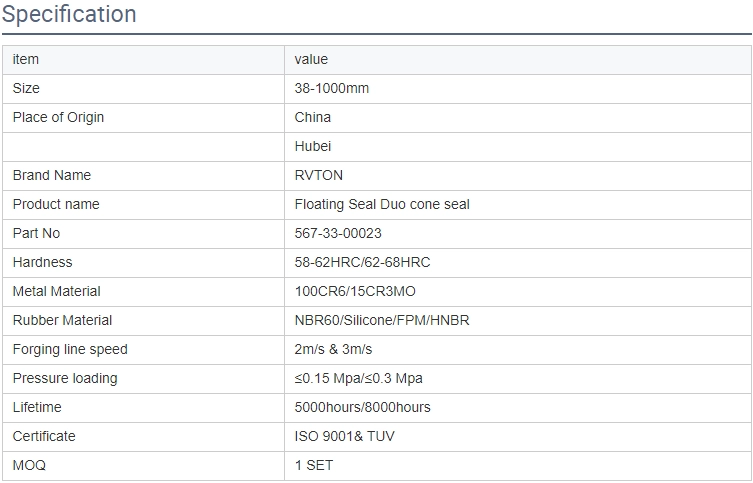Click the Hardness row label

(42, 262)
